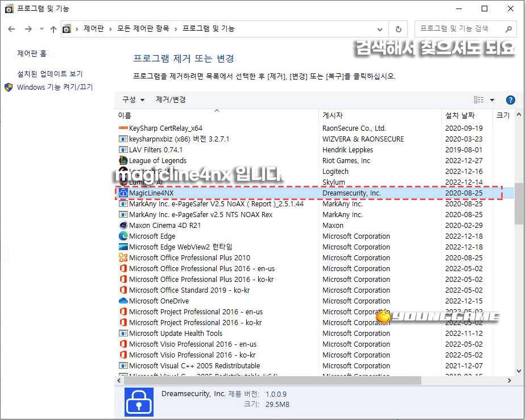Screen dimensions: 526x420
Task: Select Microsoft OneDrive cloud icon
Action: click(123, 301)
